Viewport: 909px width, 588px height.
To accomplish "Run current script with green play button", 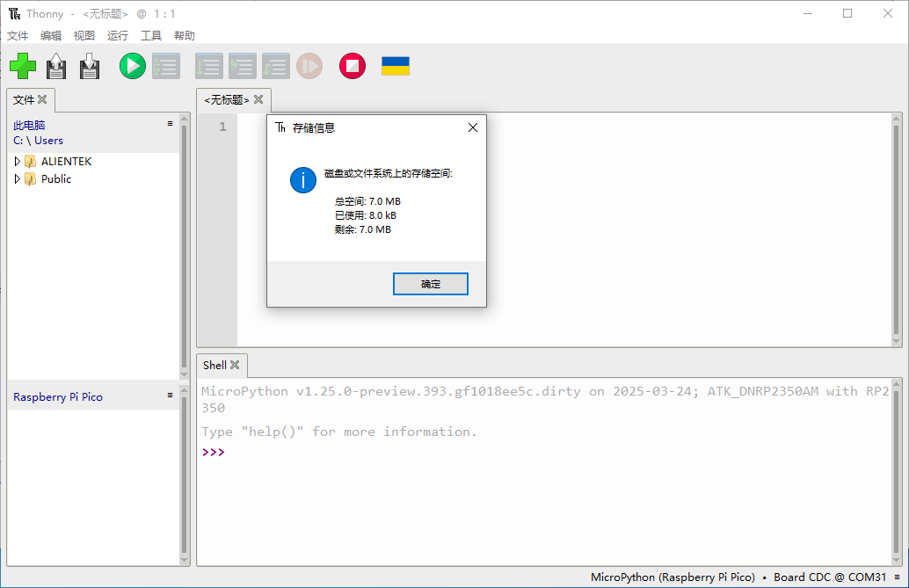I will 132,66.
